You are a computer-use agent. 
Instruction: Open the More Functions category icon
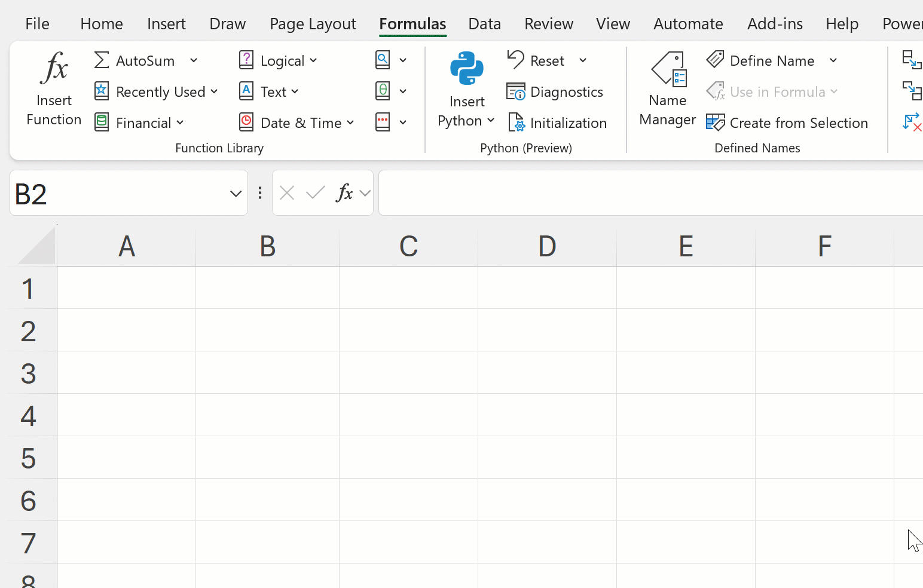[383, 122]
